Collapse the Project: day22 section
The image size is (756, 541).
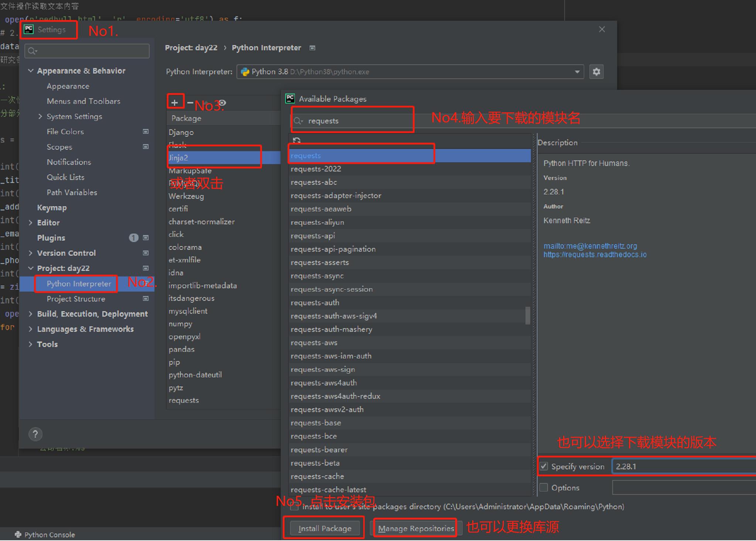[x=31, y=268]
